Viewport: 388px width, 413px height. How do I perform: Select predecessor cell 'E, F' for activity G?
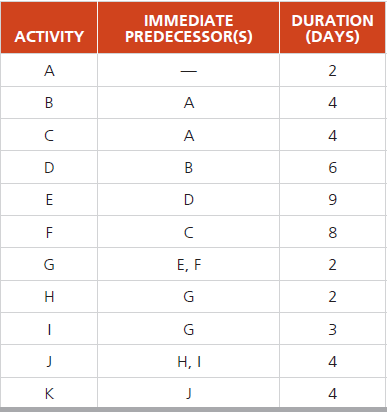[189, 265]
